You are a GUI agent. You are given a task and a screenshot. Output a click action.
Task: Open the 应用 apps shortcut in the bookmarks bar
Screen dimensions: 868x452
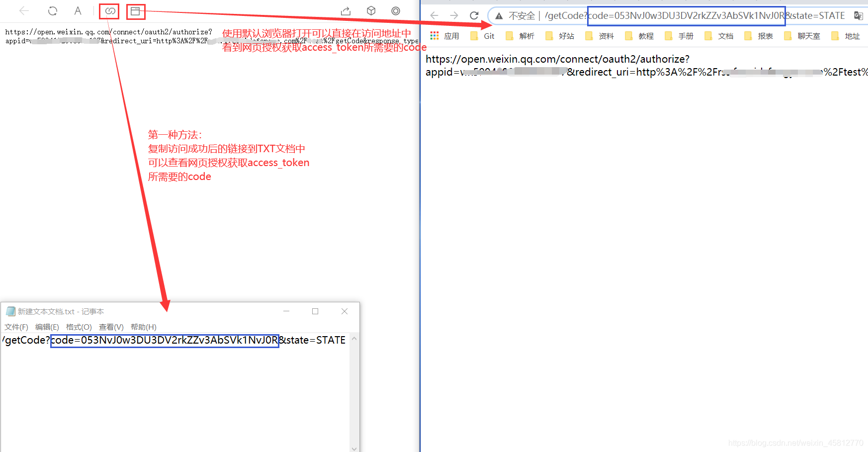[x=444, y=36]
